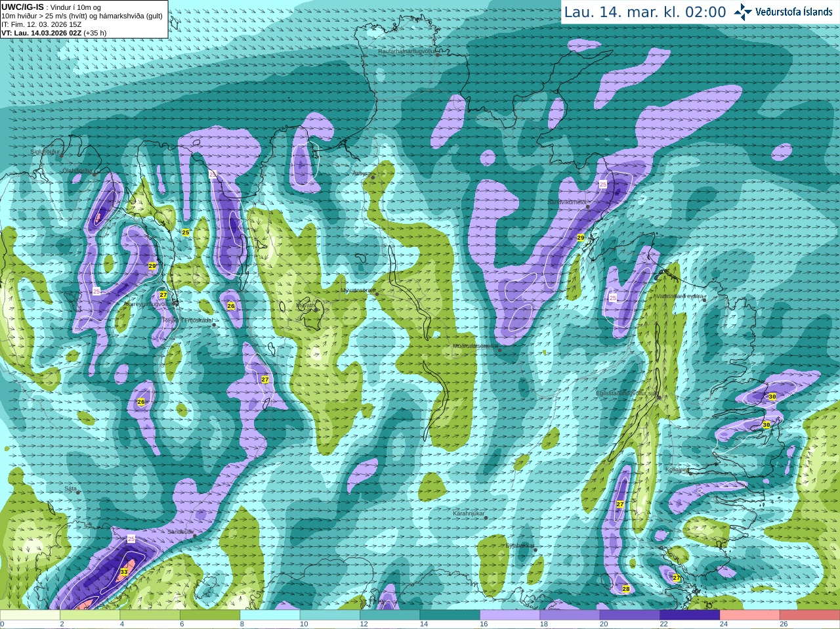The width and height of the screenshot is (840, 629).
Task: Click the yellow 33 gust marker
Action: click(124, 573)
